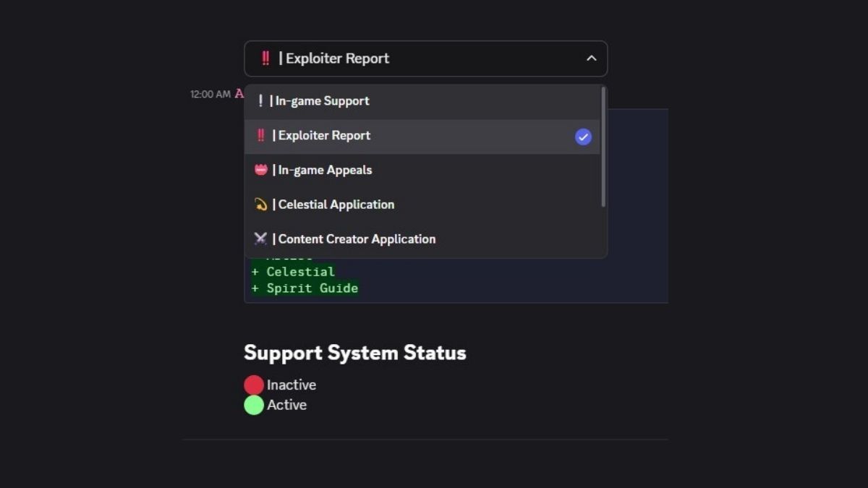Select Celestial Application as the ticket type
The height and width of the screenshot is (488, 868).
pos(336,205)
